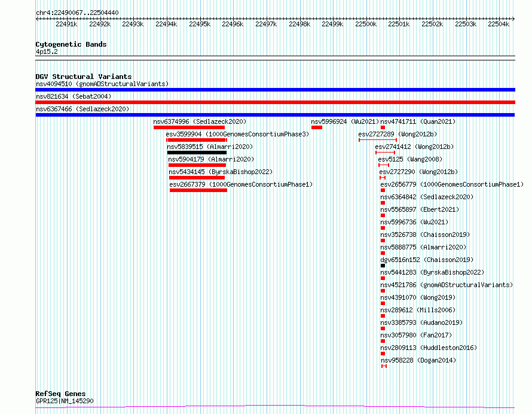Screen dimensions: 532x414
Task: Click the esv2727289 thin interval line
Action: click(x=378, y=140)
